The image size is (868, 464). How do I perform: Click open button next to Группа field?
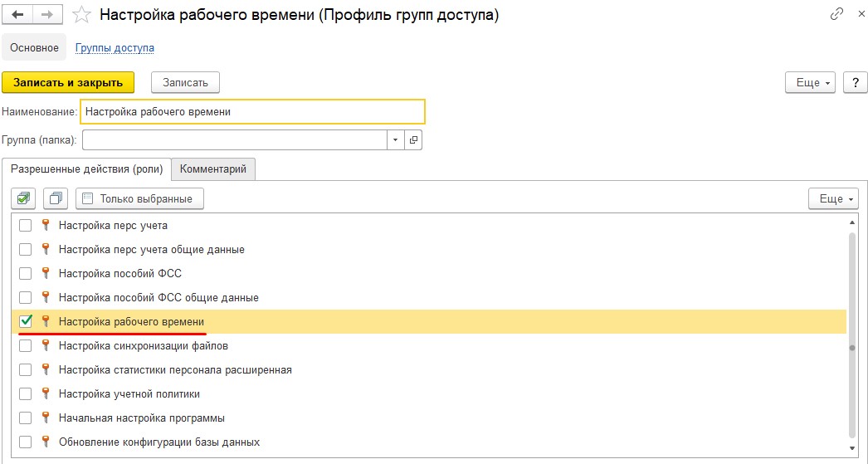coord(413,139)
